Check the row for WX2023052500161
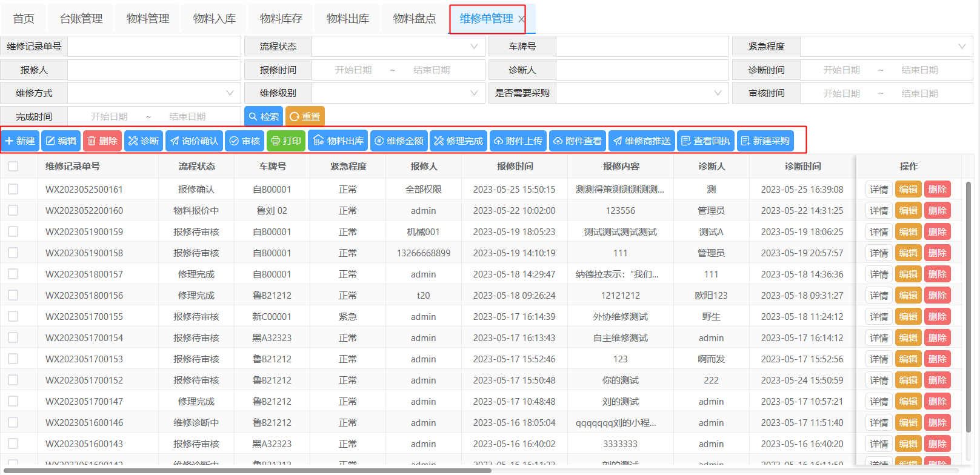 click(x=13, y=190)
